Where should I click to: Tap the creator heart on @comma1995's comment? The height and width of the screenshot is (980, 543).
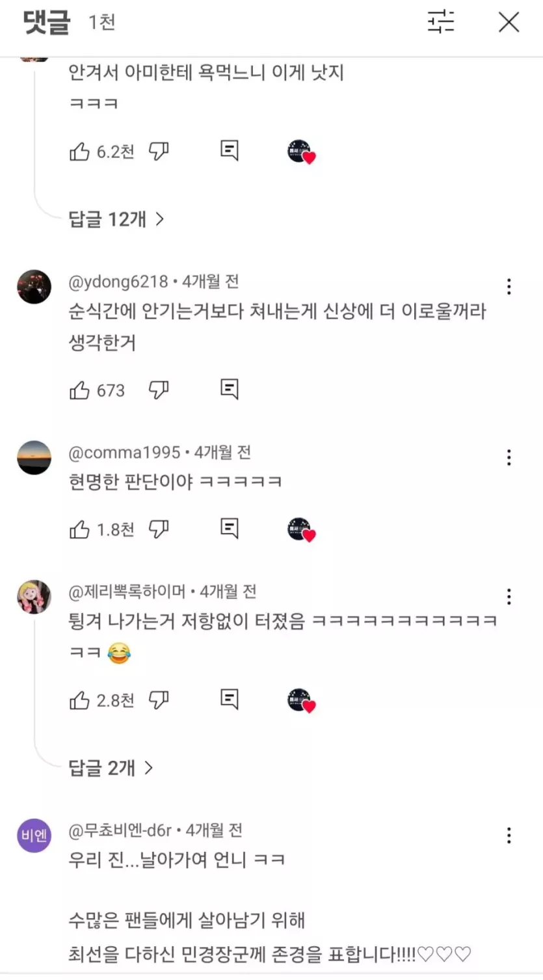[300, 530]
